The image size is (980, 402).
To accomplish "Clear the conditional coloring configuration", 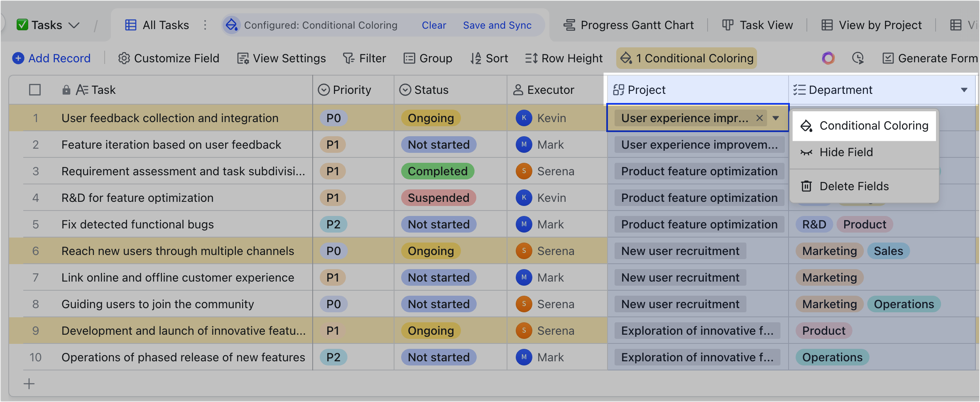I will pyautogui.click(x=434, y=25).
